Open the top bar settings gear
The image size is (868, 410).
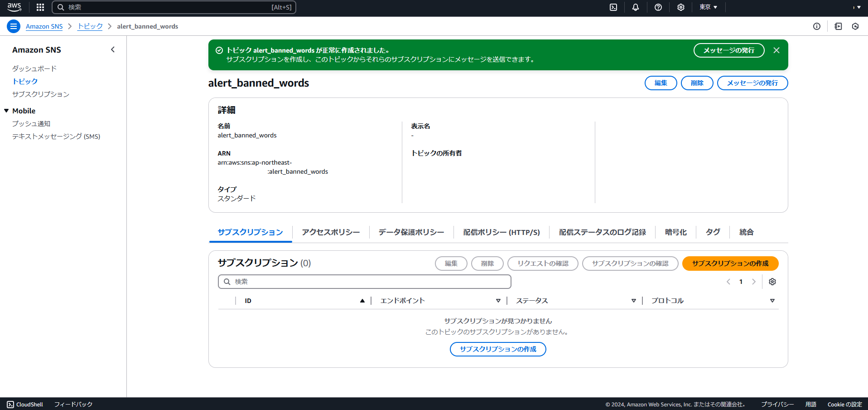681,7
